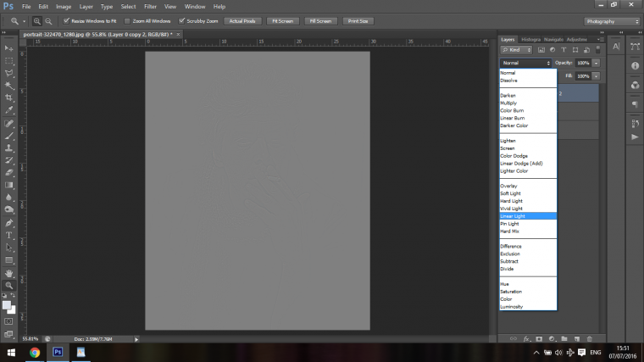Choose Multiply blend mode
Screen dimensions: 644x362
click(528, 103)
